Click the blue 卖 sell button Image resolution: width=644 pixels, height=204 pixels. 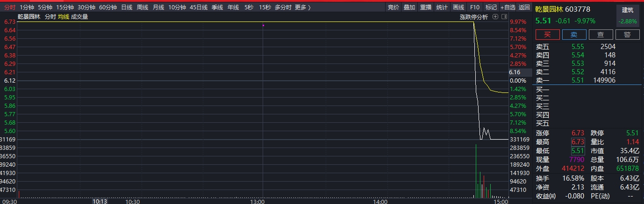click(574, 35)
